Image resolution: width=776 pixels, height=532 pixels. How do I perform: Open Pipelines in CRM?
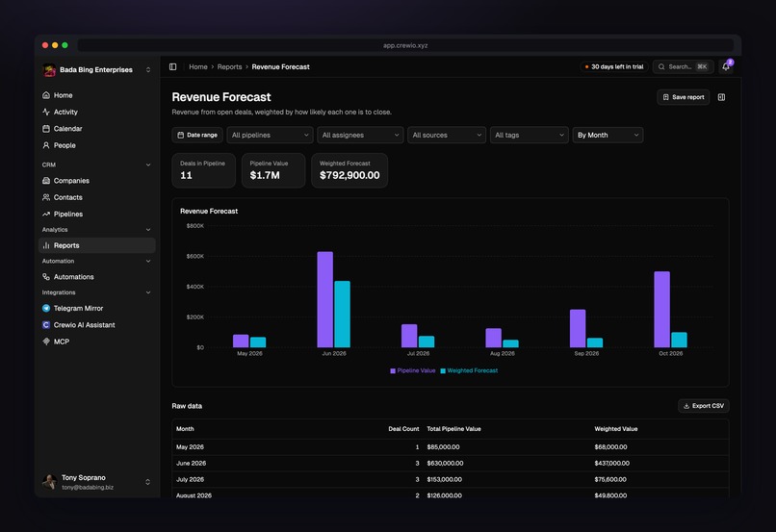(96, 215)
